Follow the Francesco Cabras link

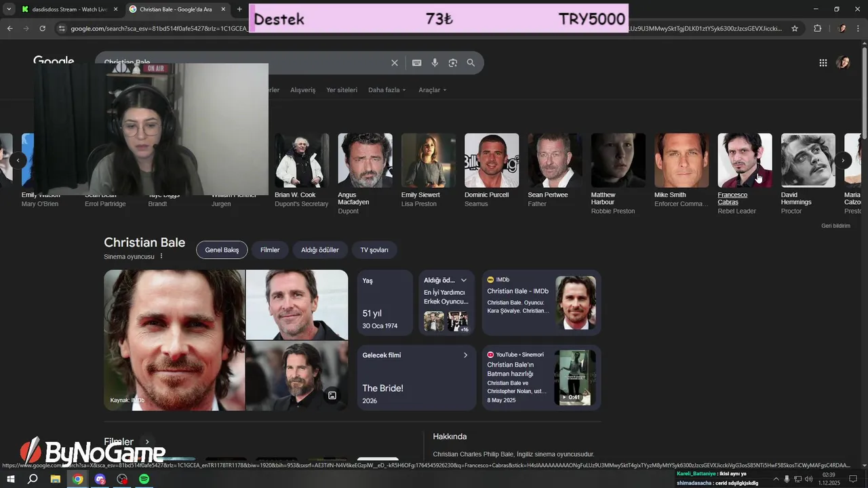click(x=732, y=199)
